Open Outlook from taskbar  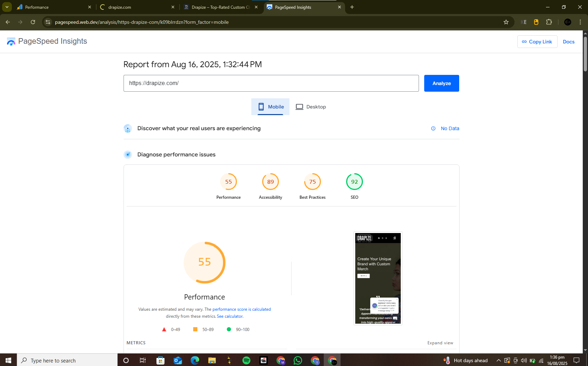(177, 360)
